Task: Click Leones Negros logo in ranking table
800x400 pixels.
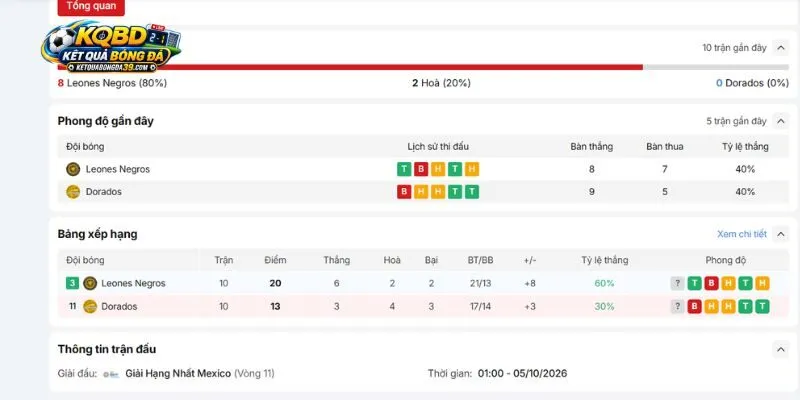Action: tap(90, 283)
